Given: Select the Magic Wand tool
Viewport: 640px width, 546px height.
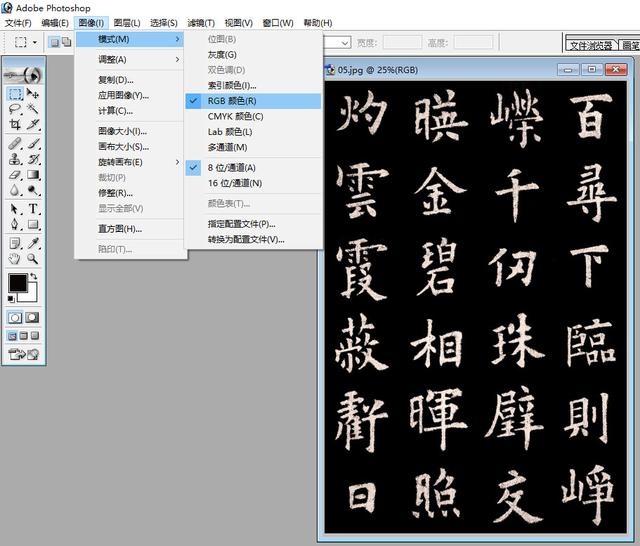Looking at the screenshot, I should click(x=33, y=109).
